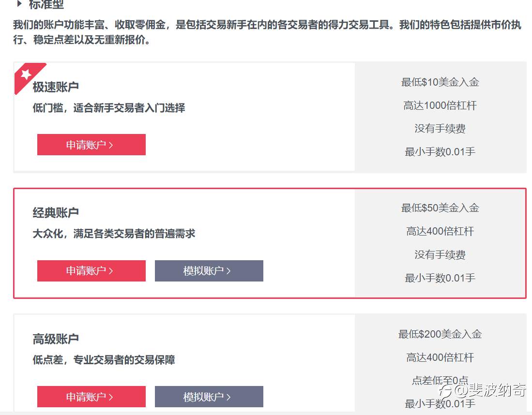This screenshot has height=415, width=532.
Task: Apply for account under 经典账户
Action: pyautogui.click(x=91, y=271)
